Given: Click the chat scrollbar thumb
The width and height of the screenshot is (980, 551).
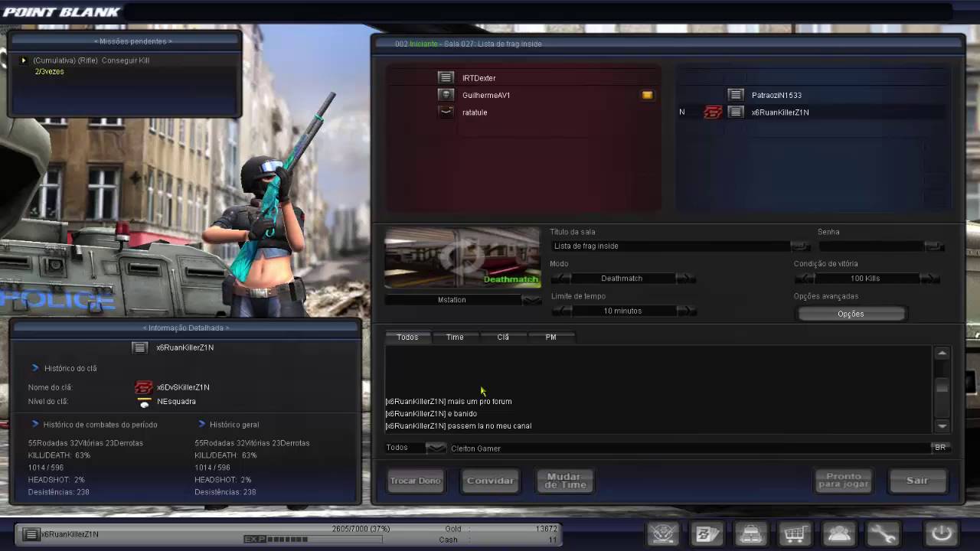Looking at the screenshot, I should [942, 387].
